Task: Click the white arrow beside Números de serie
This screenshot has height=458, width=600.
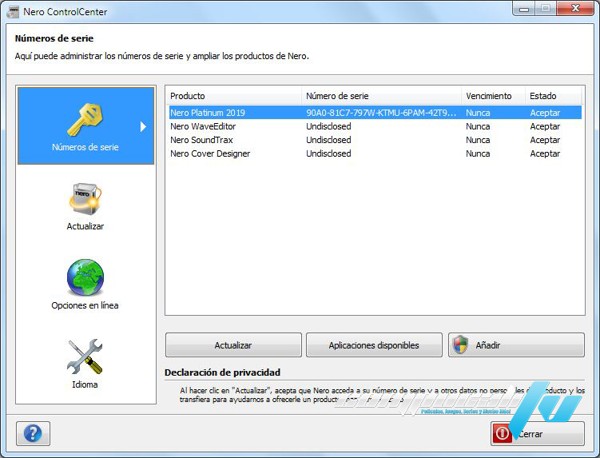Action: (143, 126)
